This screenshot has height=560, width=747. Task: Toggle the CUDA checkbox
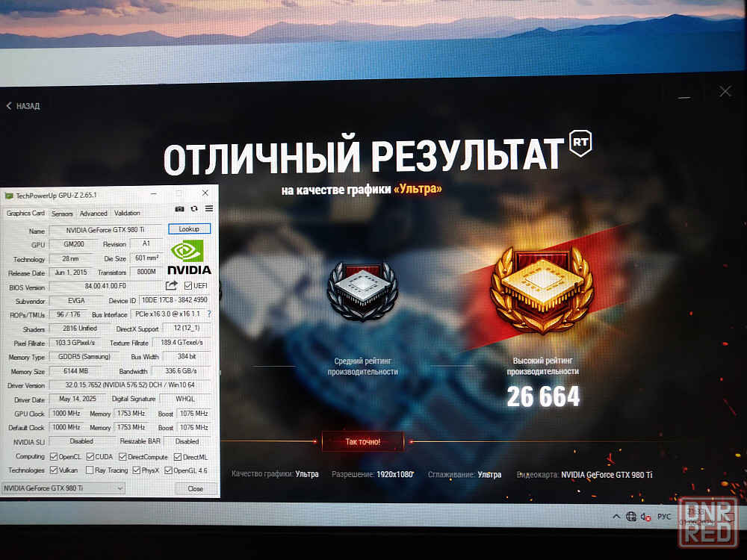90,457
